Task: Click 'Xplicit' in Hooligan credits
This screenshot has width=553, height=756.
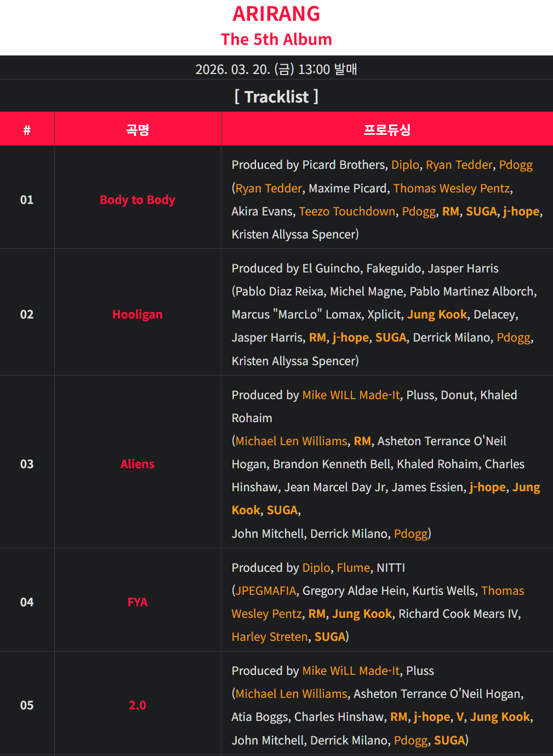Action: 384,314
